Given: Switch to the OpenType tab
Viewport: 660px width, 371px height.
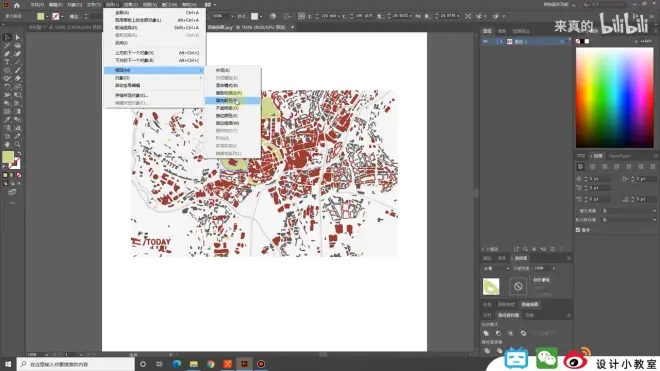Looking at the screenshot, I should pyautogui.click(x=619, y=156).
